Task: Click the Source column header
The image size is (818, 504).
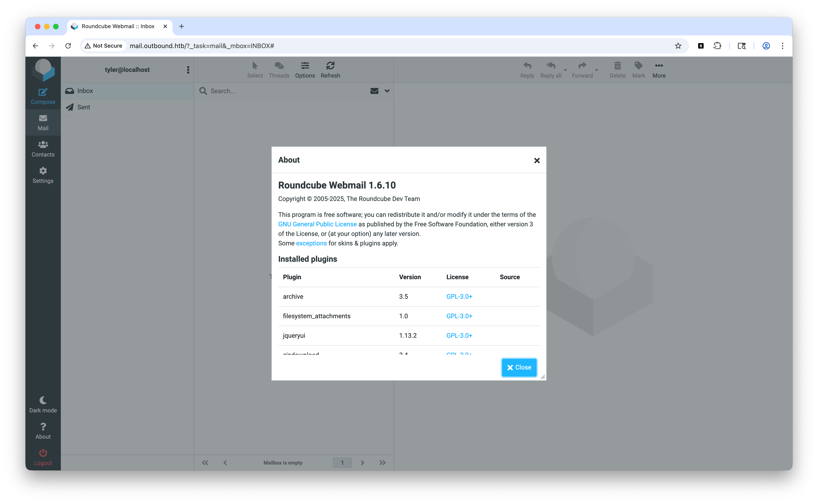Action: point(510,277)
